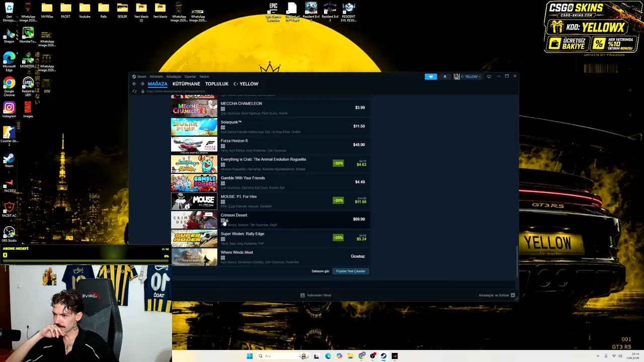Open Google Chrome desktop shortcut
The width and height of the screenshot is (644, 362).
[9, 87]
